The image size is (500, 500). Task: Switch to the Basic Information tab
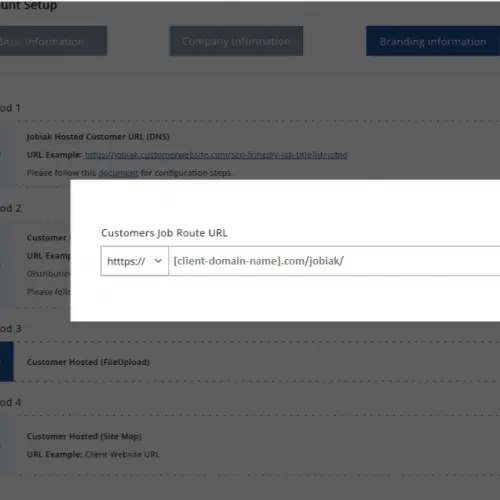point(53,41)
